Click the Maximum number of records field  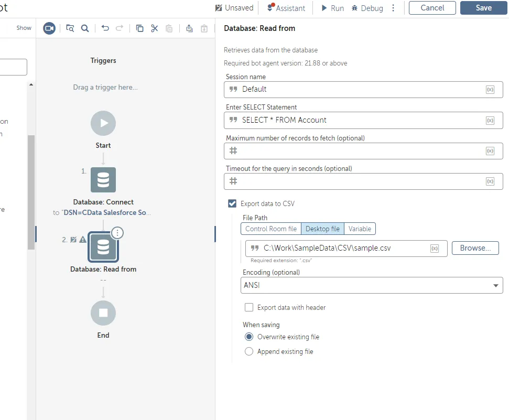356,151
